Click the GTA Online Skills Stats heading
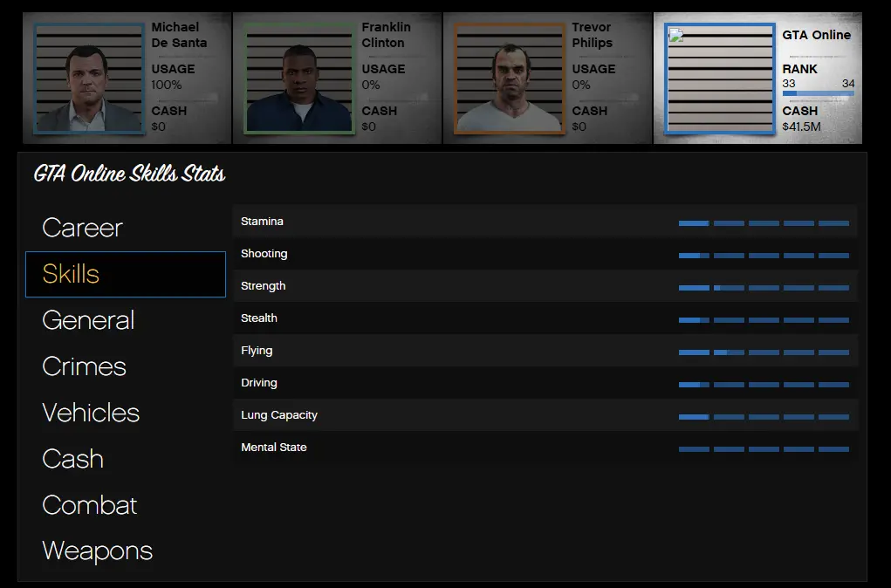 pyautogui.click(x=129, y=174)
